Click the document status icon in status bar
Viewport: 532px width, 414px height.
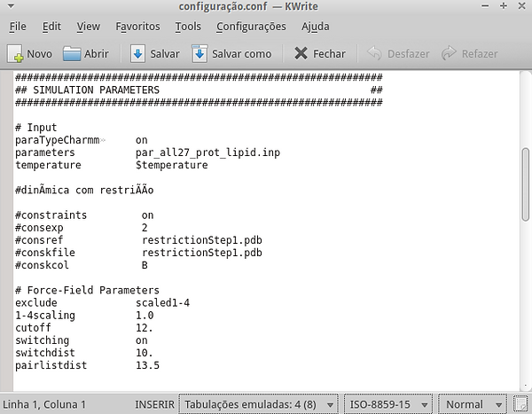click(x=520, y=404)
